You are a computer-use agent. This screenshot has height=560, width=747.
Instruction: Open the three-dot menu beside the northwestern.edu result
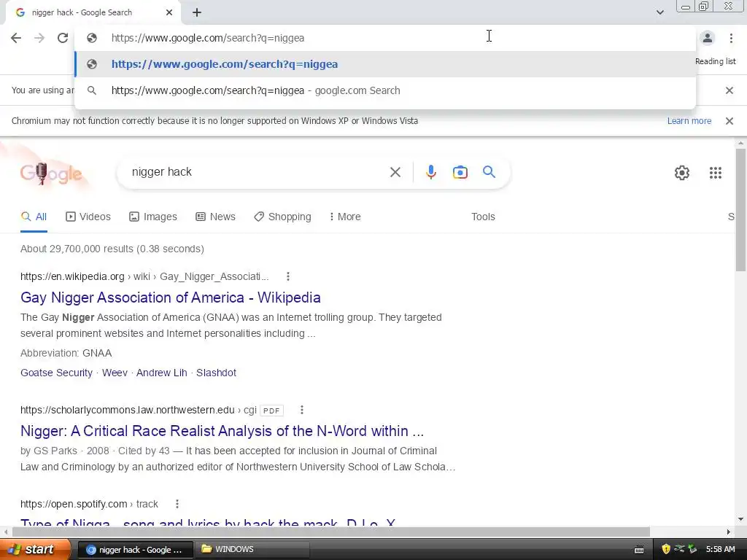pyautogui.click(x=301, y=410)
